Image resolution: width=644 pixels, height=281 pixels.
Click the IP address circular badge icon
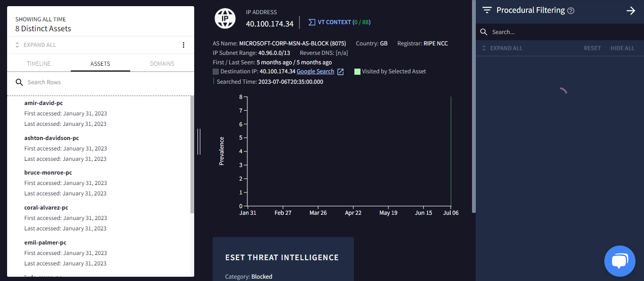225,18
